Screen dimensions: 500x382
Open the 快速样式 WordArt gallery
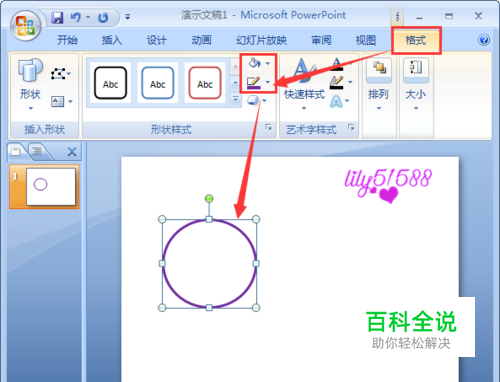pos(304,84)
